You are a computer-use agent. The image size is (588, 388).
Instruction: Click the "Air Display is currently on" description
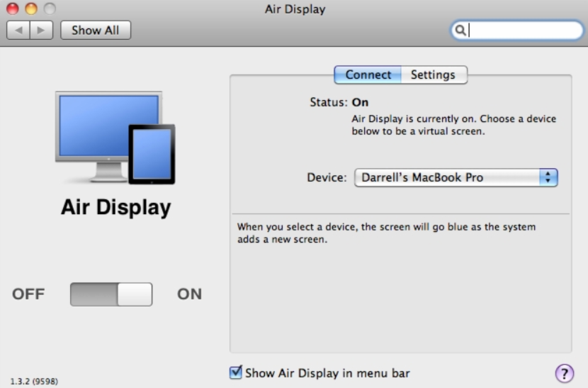[453, 125]
